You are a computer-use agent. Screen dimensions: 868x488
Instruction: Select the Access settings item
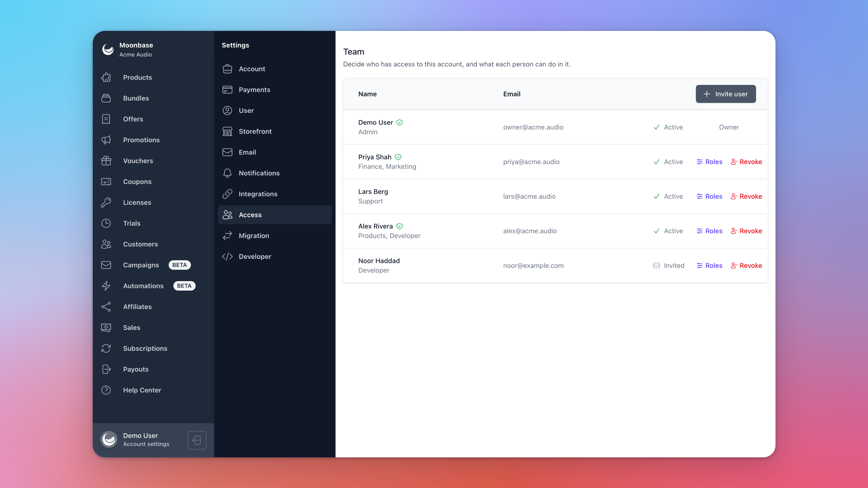pos(275,215)
